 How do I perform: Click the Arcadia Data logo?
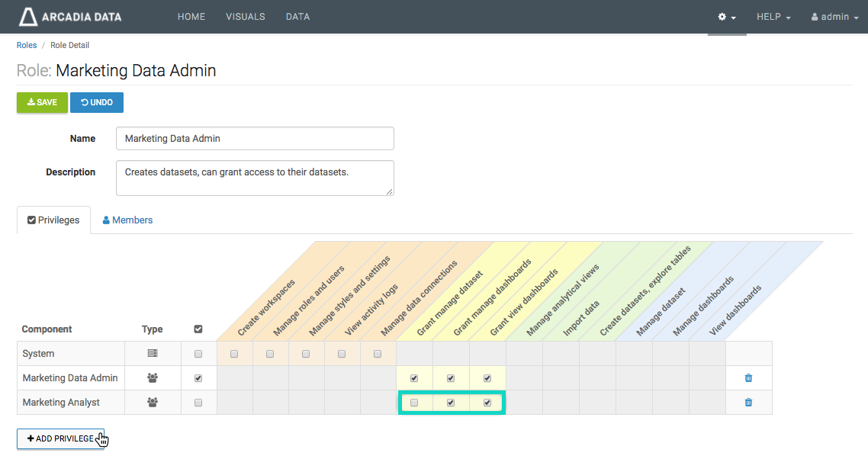click(x=70, y=17)
